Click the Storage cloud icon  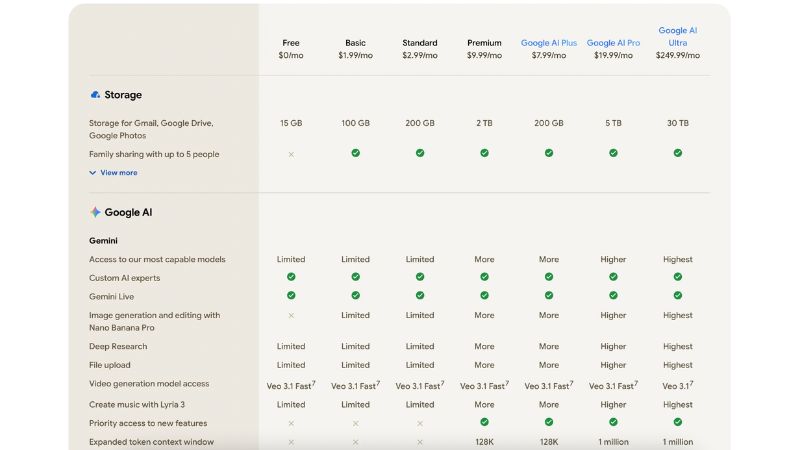(95, 95)
